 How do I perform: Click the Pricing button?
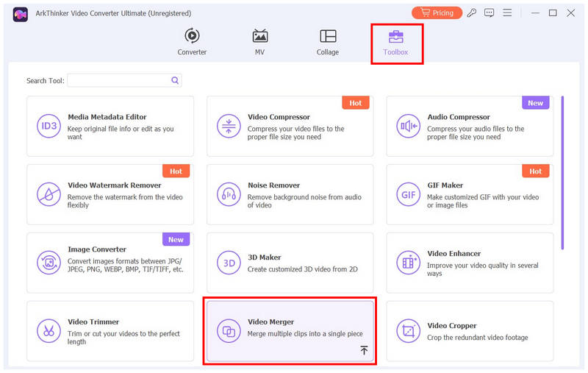click(x=437, y=13)
